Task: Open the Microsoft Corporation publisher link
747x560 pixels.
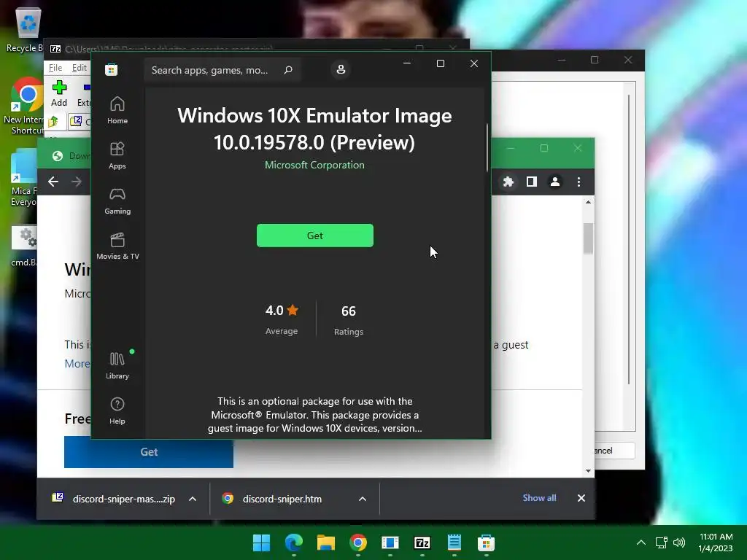Action: [314, 165]
